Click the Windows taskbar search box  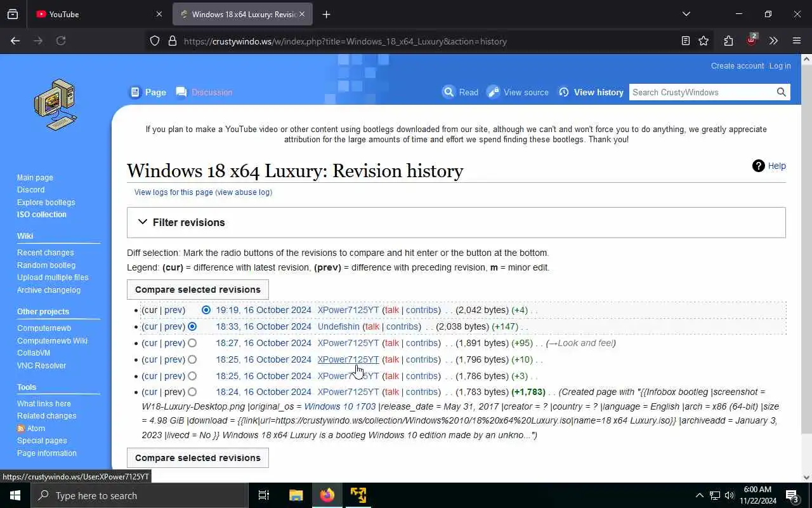click(x=140, y=495)
